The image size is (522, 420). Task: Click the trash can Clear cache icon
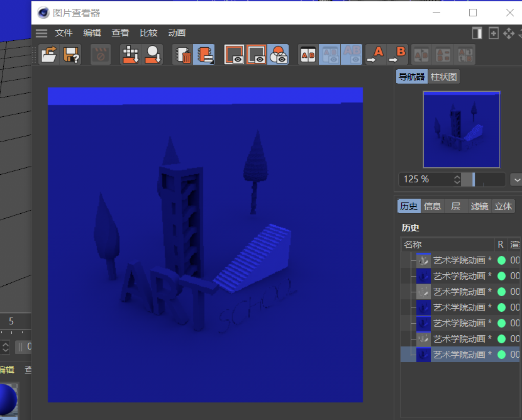[x=183, y=55]
